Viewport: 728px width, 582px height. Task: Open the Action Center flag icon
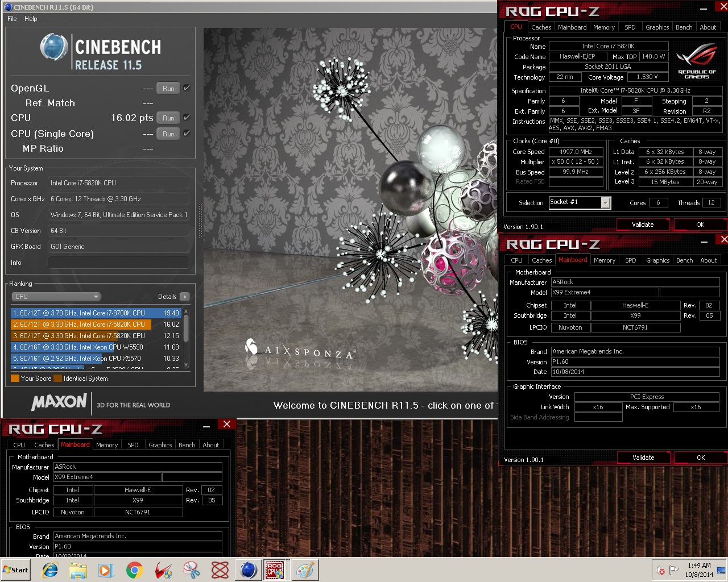pos(674,570)
